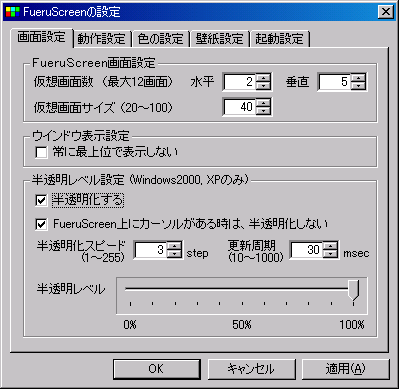
Task: Select the 壁紙設定 tab
Action: [219, 39]
